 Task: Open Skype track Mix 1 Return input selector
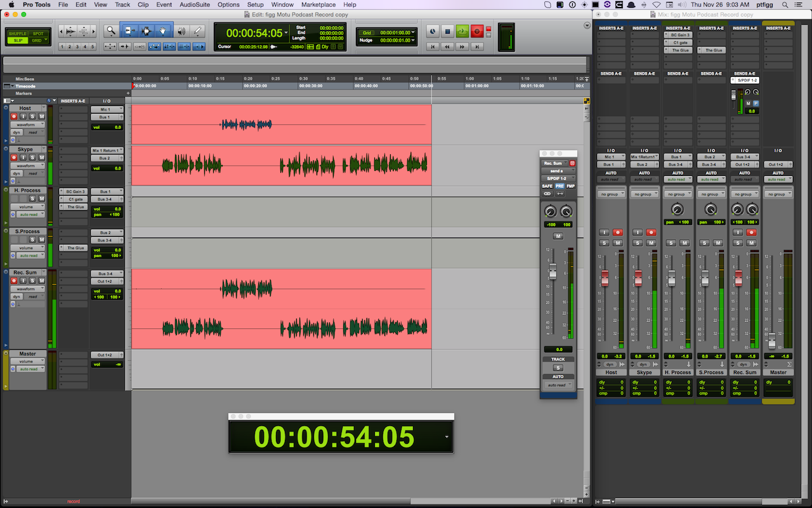107,150
